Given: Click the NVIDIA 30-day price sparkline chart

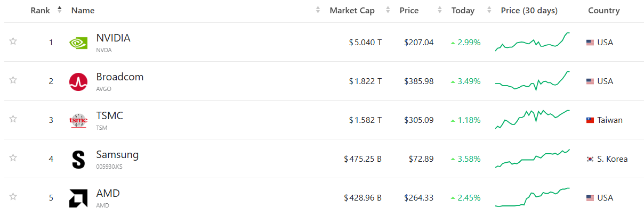Looking at the screenshot, I should pos(532,42).
